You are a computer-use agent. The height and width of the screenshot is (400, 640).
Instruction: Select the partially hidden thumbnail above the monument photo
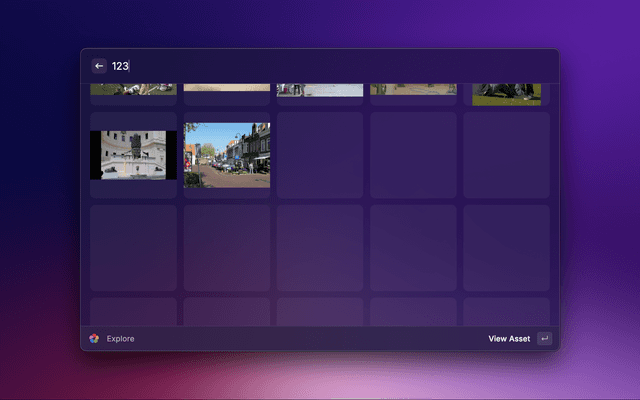[x=133, y=90]
